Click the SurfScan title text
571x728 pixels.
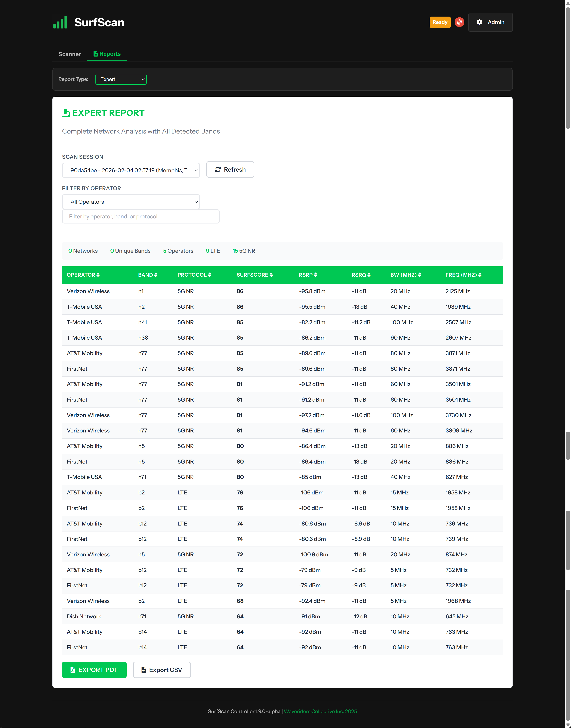(99, 22)
